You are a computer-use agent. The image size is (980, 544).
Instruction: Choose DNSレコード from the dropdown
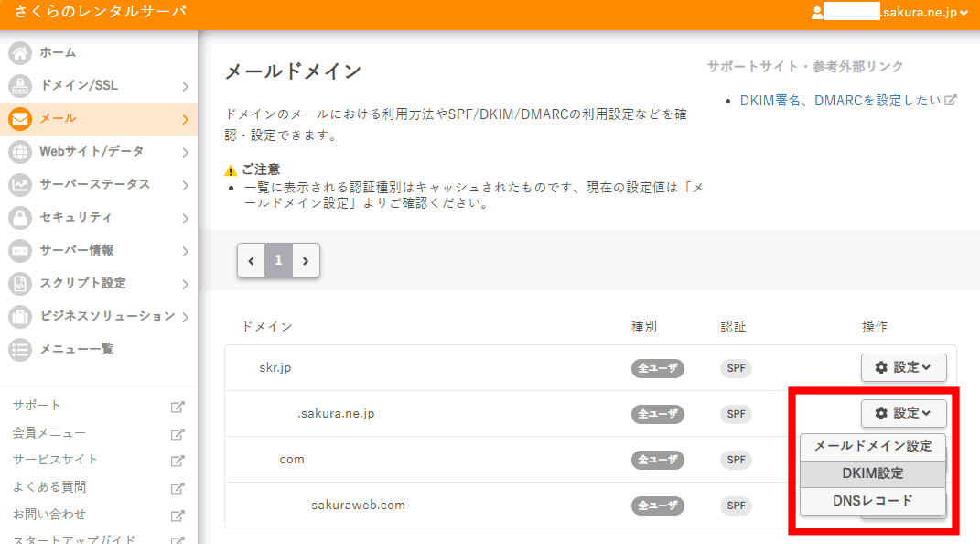click(x=872, y=501)
